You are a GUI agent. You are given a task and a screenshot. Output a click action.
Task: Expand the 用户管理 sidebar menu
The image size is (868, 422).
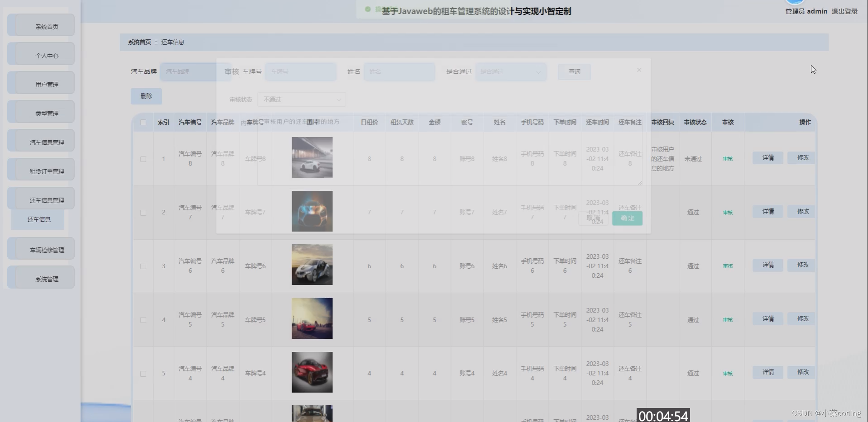[x=41, y=83]
